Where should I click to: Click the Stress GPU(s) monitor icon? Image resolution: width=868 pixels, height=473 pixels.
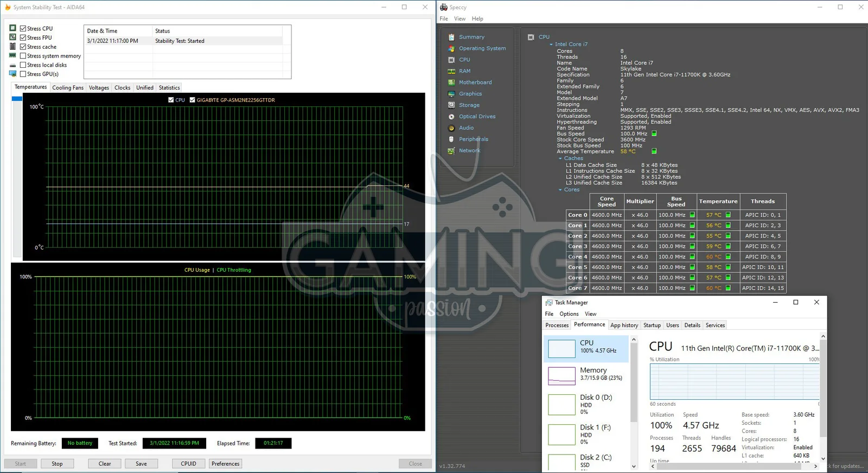pos(13,74)
